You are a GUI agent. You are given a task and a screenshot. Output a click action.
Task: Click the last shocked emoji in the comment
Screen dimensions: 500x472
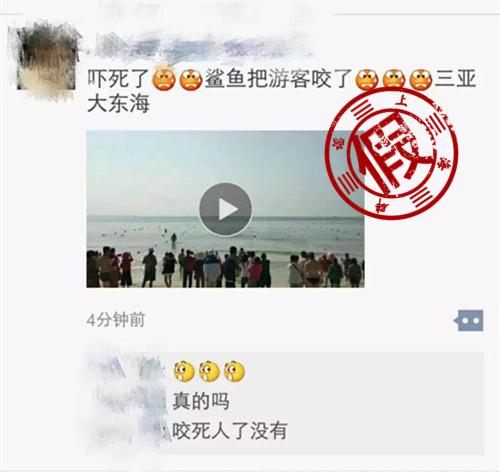point(234,372)
